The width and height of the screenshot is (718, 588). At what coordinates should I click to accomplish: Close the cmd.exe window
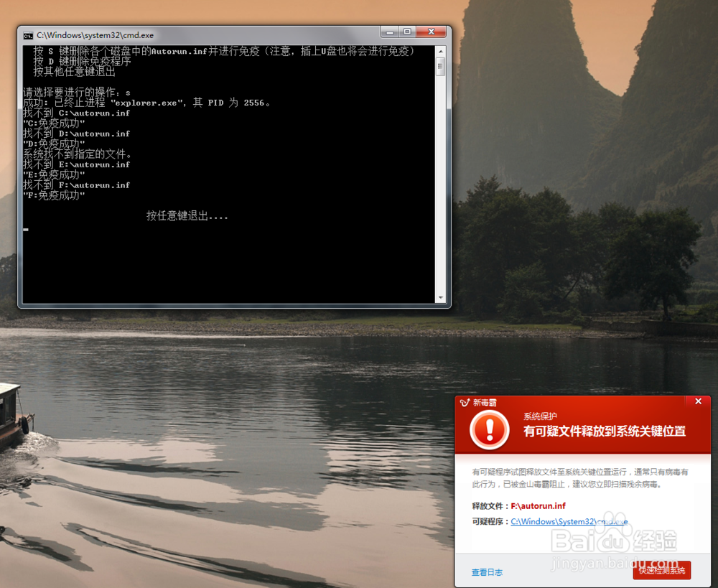pyautogui.click(x=431, y=32)
